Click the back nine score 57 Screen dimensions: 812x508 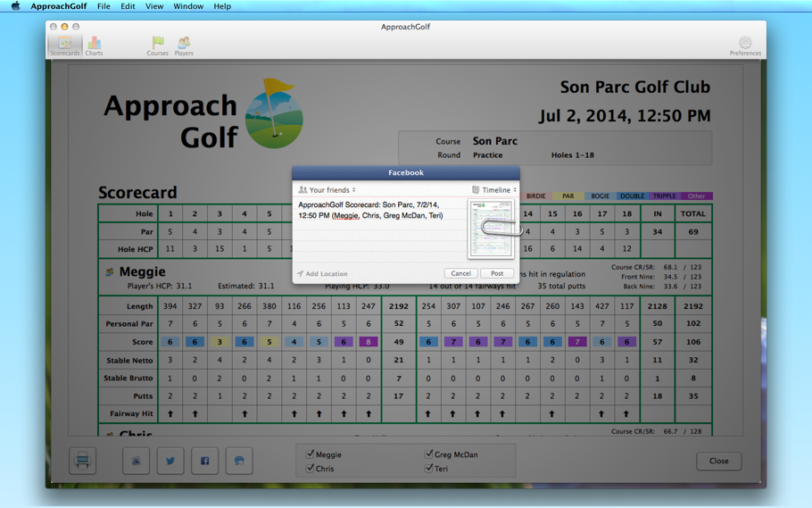657,342
